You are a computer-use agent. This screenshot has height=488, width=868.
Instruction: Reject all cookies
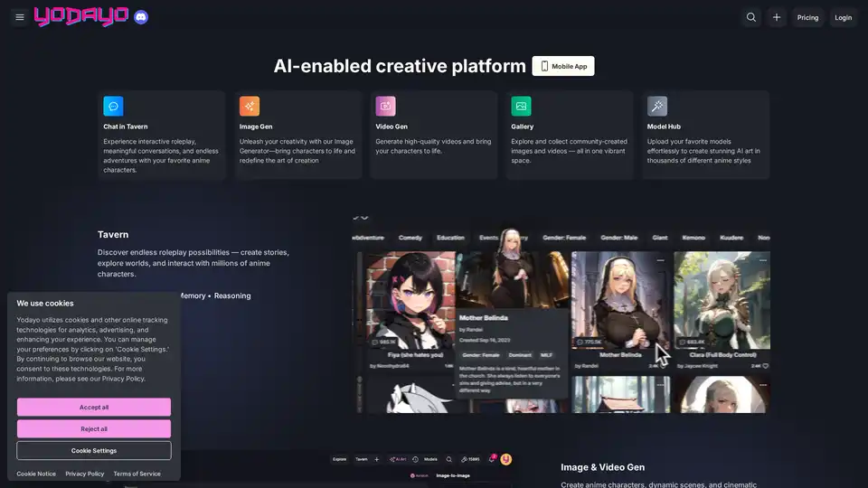pos(94,429)
